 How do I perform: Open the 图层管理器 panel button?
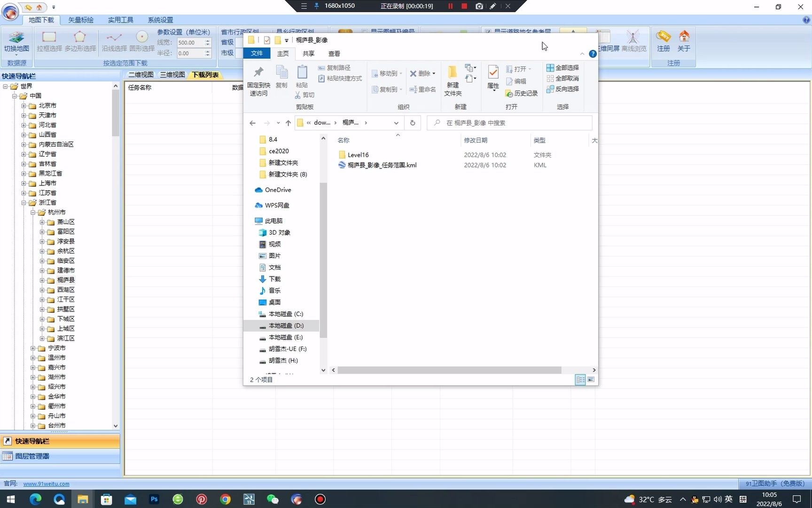[x=60, y=456]
